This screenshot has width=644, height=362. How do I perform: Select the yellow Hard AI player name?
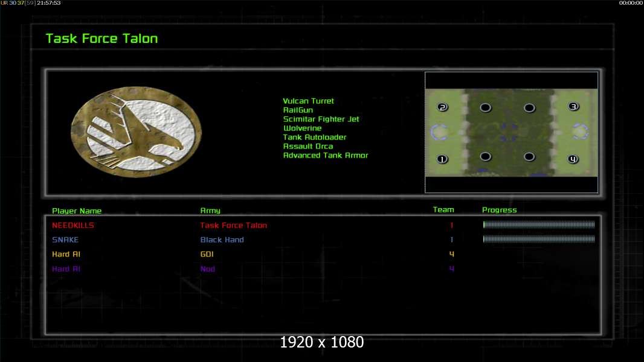(66, 254)
